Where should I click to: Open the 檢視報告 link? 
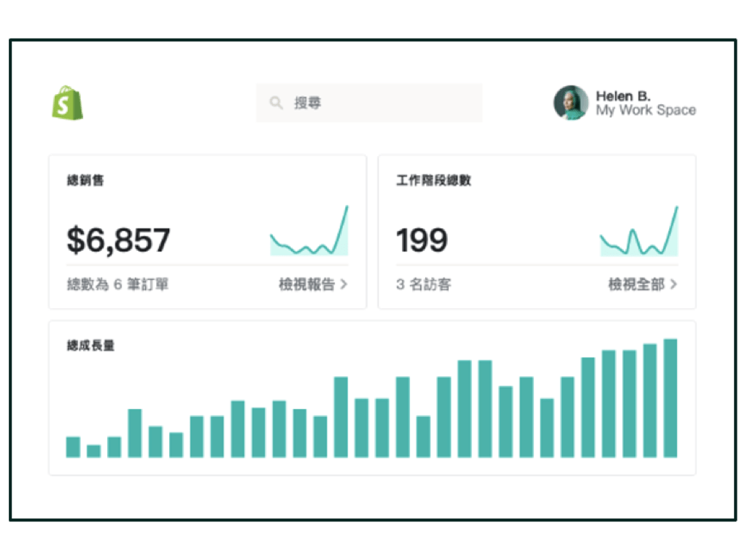306,284
